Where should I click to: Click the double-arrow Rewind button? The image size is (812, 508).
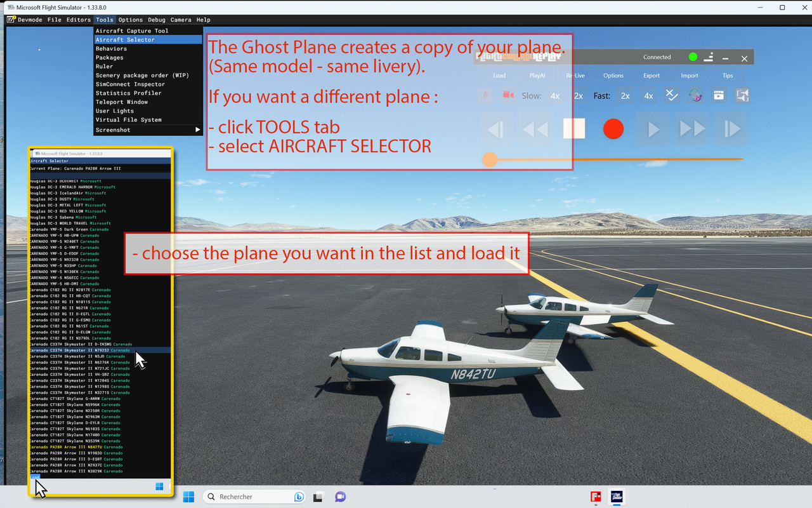pyautogui.click(x=535, y=129)
